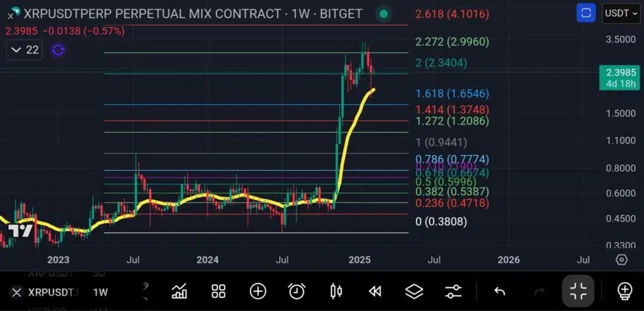Select the 2 (2.3404) Fibonacci label

pos(441,63)
